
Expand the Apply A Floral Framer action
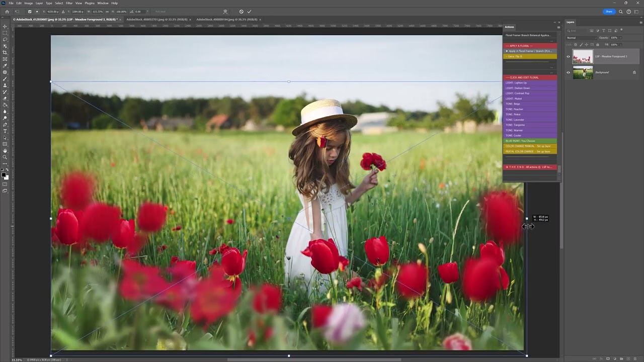tap(507, 51)
